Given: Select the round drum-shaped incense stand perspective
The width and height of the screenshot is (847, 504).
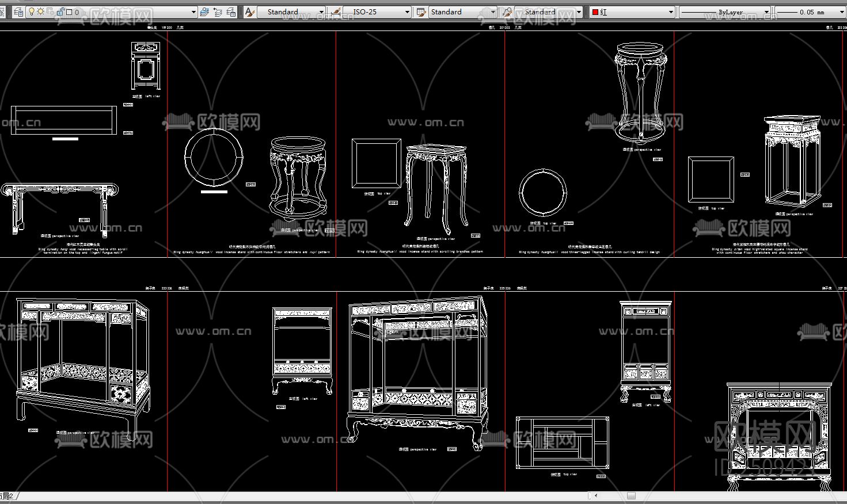Looking at the screenshot, I should pyautogui.click(x=298, y=178).
